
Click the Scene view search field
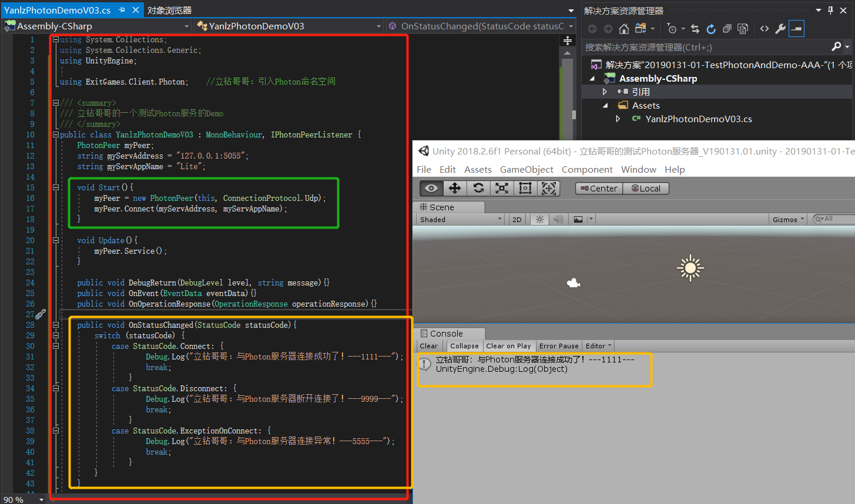coord(833,219)
